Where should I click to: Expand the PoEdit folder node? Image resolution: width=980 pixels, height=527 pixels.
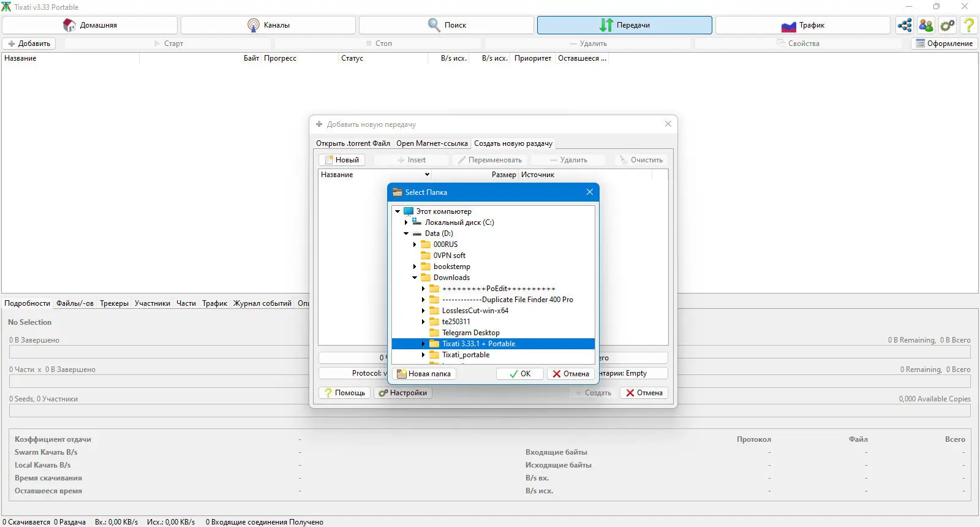coord(423,289)
